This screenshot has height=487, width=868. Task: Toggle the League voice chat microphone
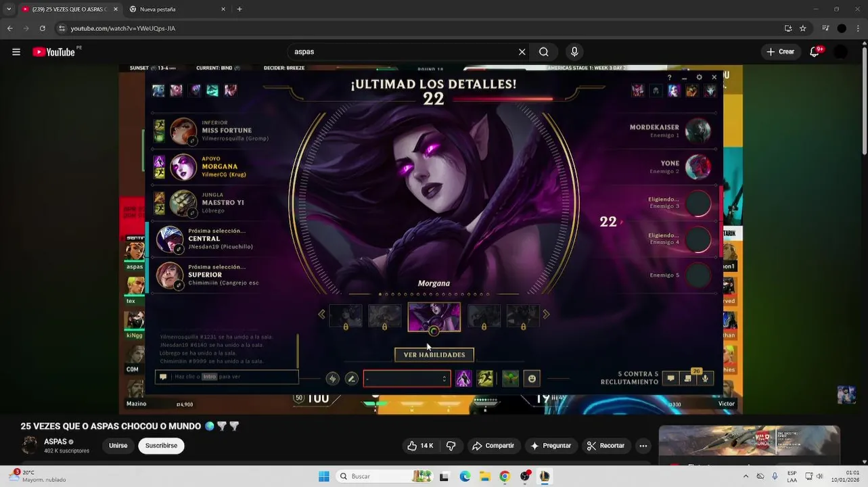[705, 378]
